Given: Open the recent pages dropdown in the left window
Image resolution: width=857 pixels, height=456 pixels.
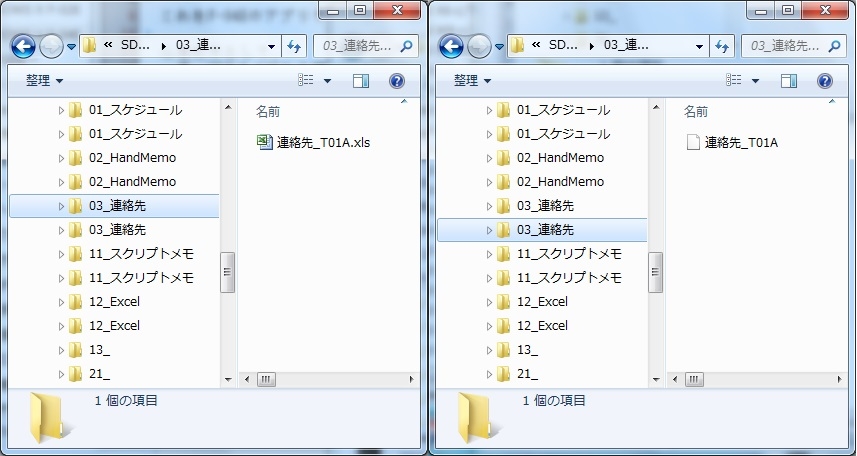Looking at the screenshot, I should tap(71, 47).
